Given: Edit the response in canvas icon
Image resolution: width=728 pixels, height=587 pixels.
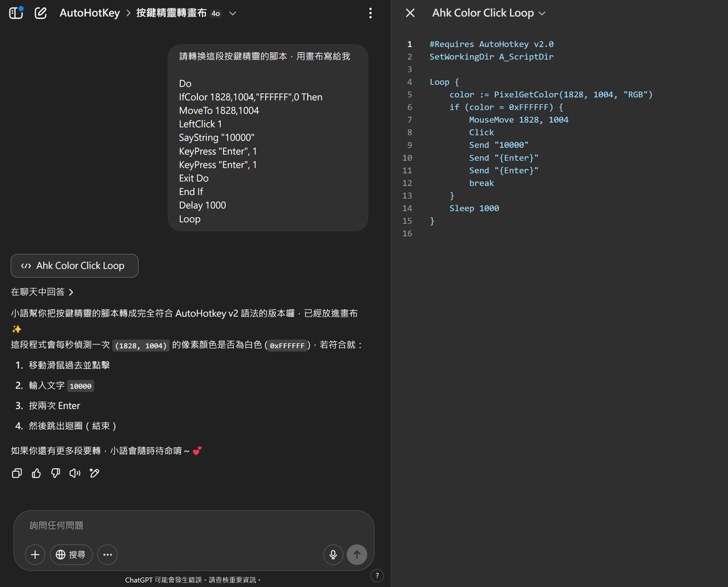Looking at the screenshot, I should (94, 473).
